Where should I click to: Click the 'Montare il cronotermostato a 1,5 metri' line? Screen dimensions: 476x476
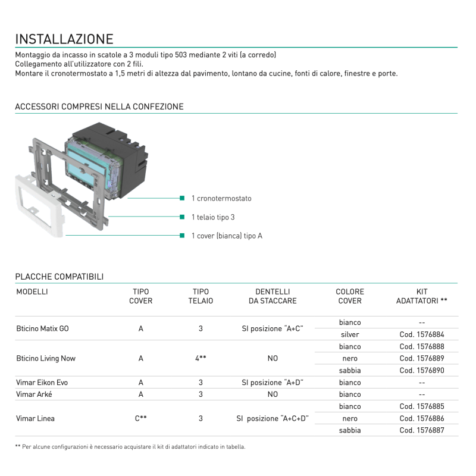click(x=206, y=73)
